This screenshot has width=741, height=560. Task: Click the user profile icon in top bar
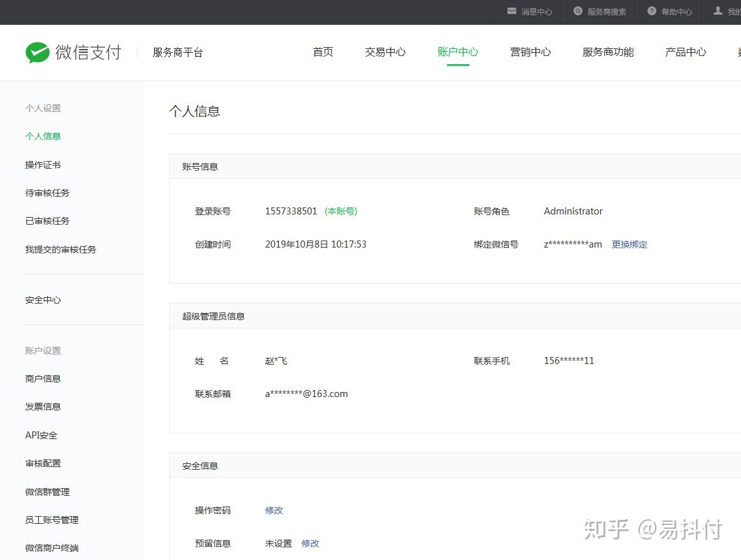pos(718,11)
